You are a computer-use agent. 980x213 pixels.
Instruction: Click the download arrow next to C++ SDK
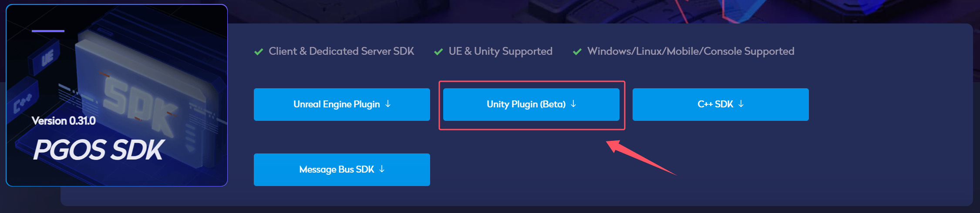(741, 104)
